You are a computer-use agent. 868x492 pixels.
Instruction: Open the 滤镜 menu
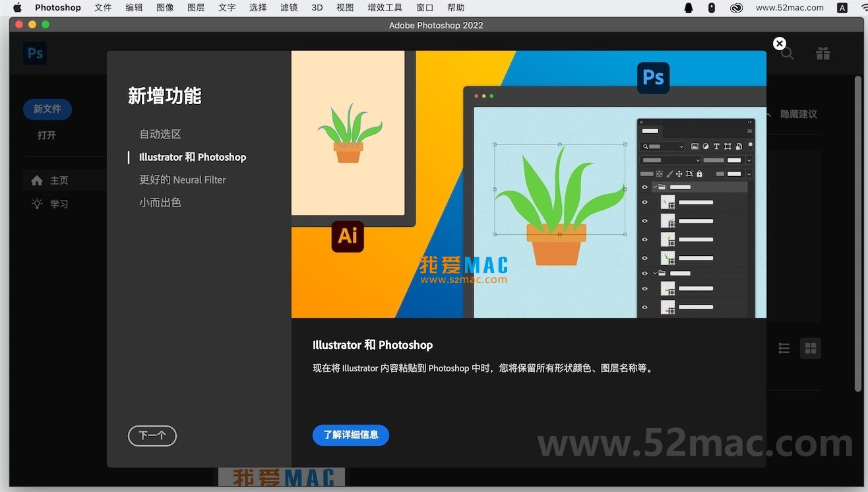pos(289,8)
